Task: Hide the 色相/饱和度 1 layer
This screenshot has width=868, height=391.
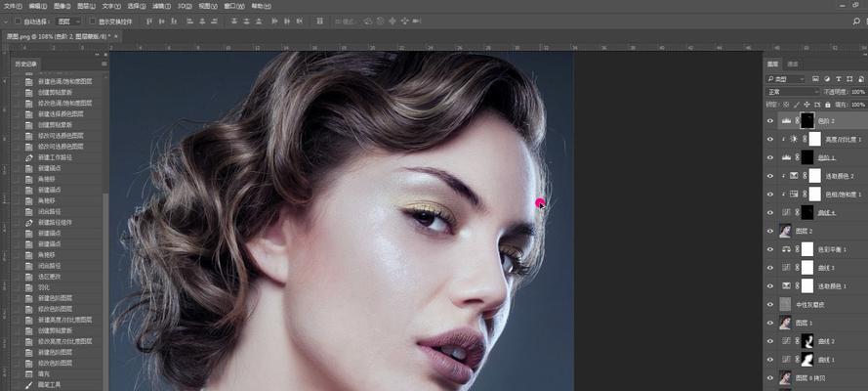Action: click(x=770, y=195)
